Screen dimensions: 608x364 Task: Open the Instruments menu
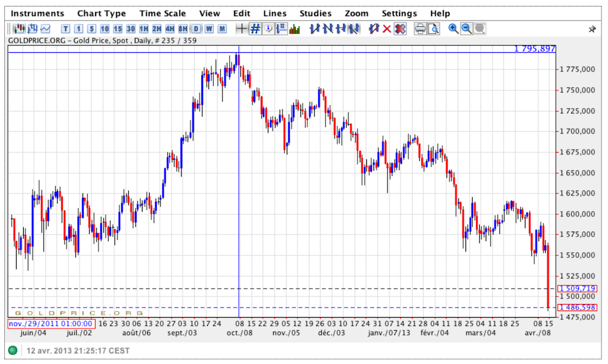[38, 13]
